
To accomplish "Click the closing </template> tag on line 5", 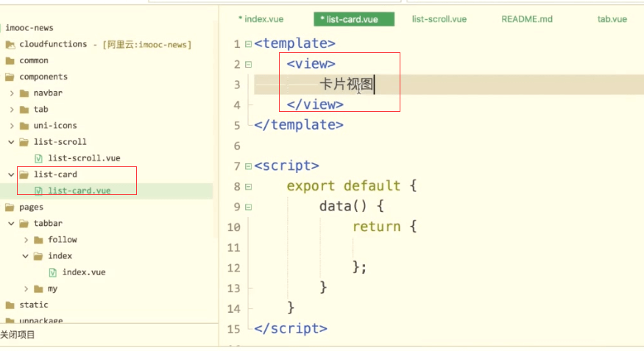I will tap(299, 125).
